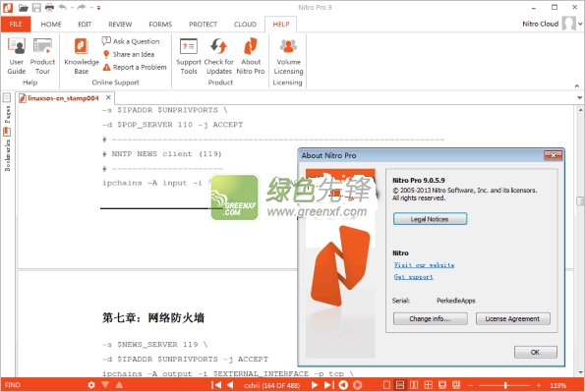Zoom out with minus button
Screen dimensions: 585x392
471,385
